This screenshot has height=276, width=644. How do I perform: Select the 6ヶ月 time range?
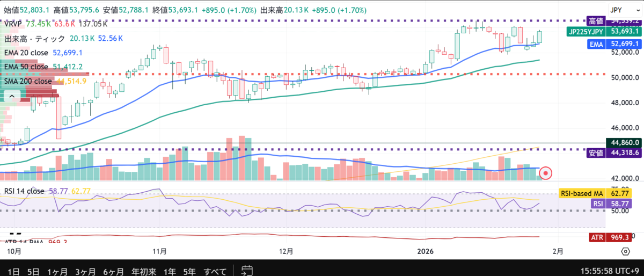113,271
